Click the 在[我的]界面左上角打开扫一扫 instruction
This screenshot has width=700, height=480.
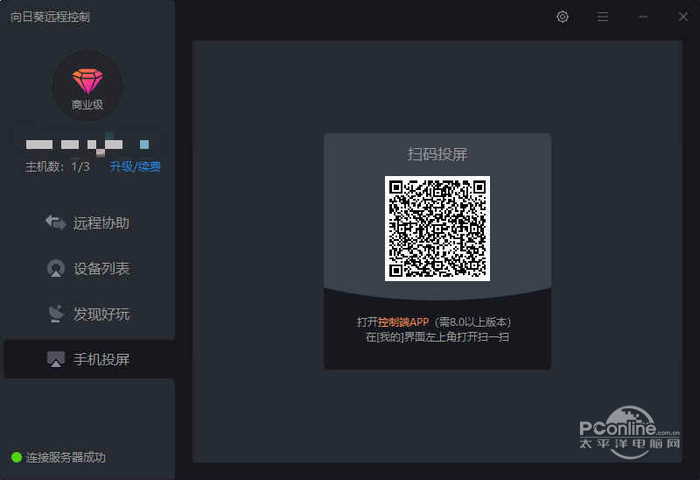click(x=438, y=337)
